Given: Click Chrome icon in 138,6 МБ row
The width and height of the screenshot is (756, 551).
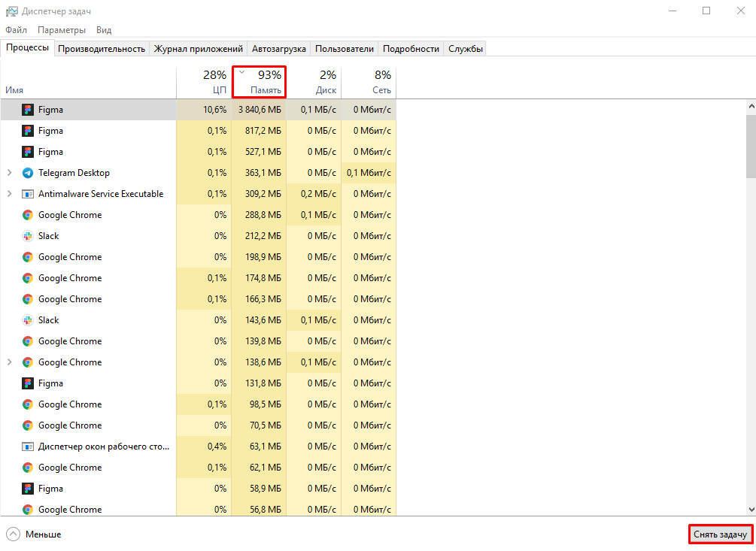Looking at the screenshot, I should 28,362.
